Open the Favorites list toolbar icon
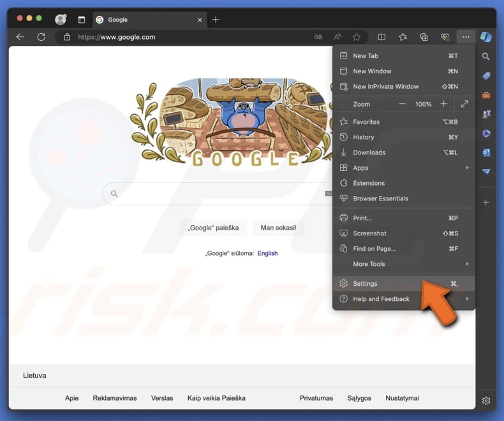The height and width of the screenshot is (421, 504). 403,37
